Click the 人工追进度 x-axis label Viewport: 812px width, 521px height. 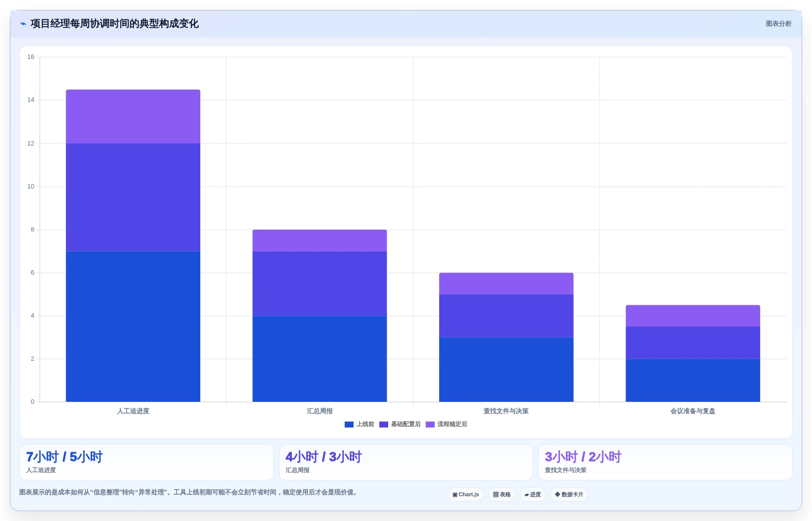(133, 411)
